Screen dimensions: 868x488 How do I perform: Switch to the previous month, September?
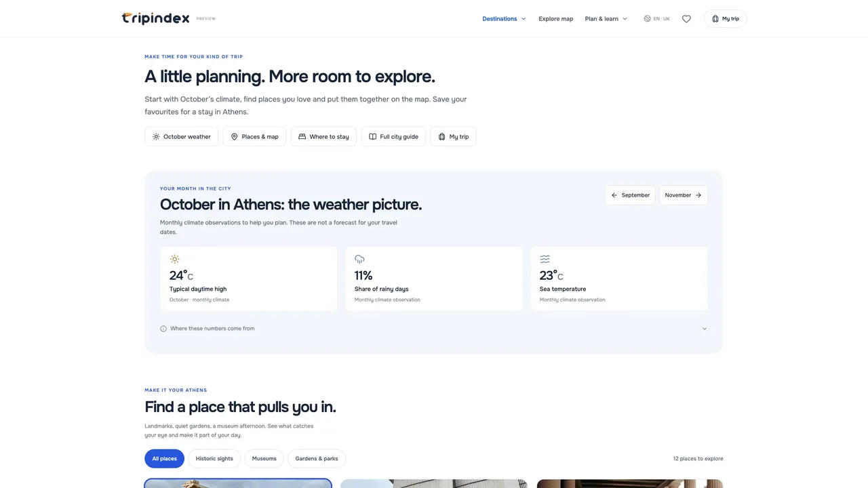click(x=630, y=195)
